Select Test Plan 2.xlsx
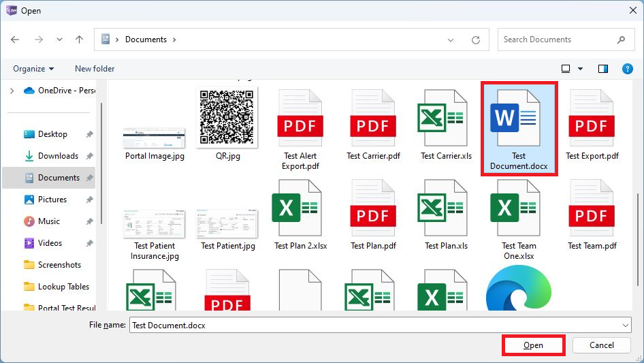Screen dimensions: 644x363 tap(300, 214)
